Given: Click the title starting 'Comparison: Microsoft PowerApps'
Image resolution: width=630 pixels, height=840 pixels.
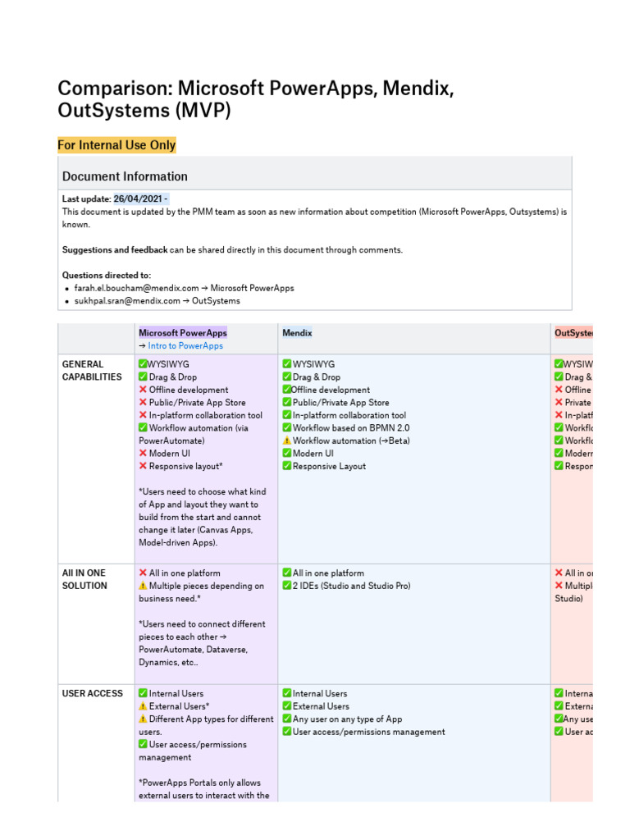Looking at the screenshot, I should coord(256,99).
